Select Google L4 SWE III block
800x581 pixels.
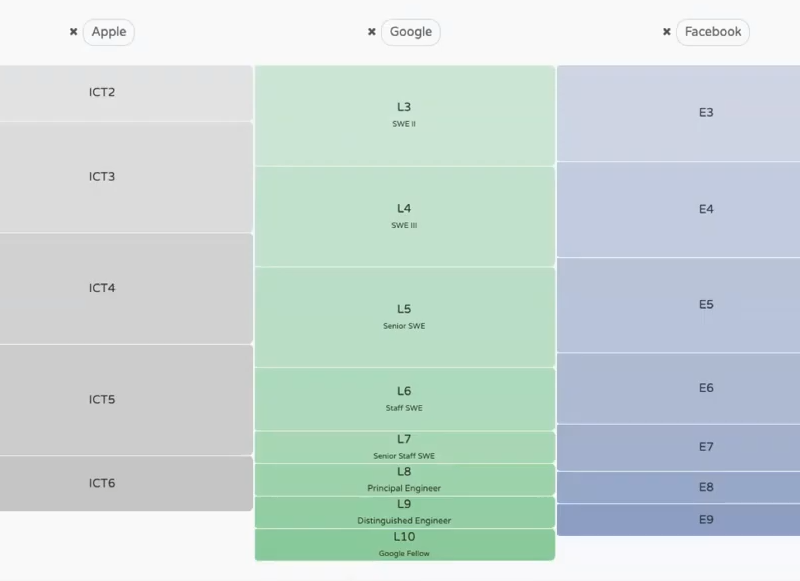(x=404, y=216)
